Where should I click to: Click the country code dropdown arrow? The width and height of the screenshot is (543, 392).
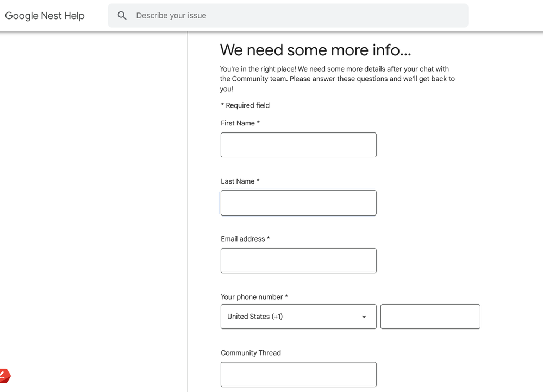point(364,317)
